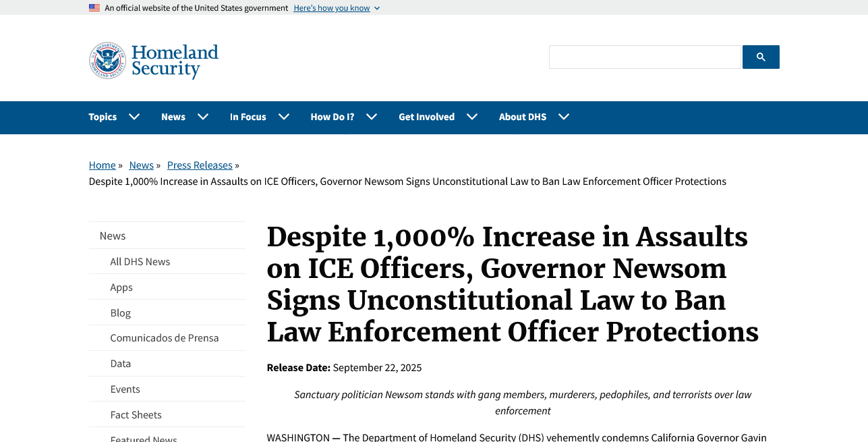Go to Home breadcrumb link
The height and width of the screenshot is (442, 868).
(x=103, y=165)
